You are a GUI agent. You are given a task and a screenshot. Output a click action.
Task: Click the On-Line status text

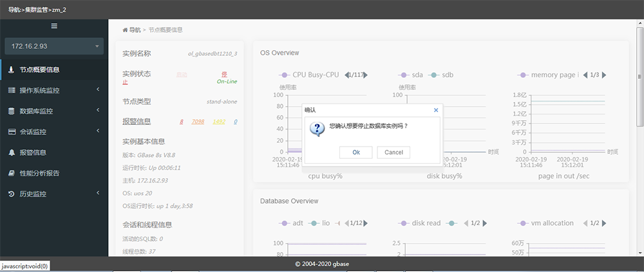(x=227, y=82)
